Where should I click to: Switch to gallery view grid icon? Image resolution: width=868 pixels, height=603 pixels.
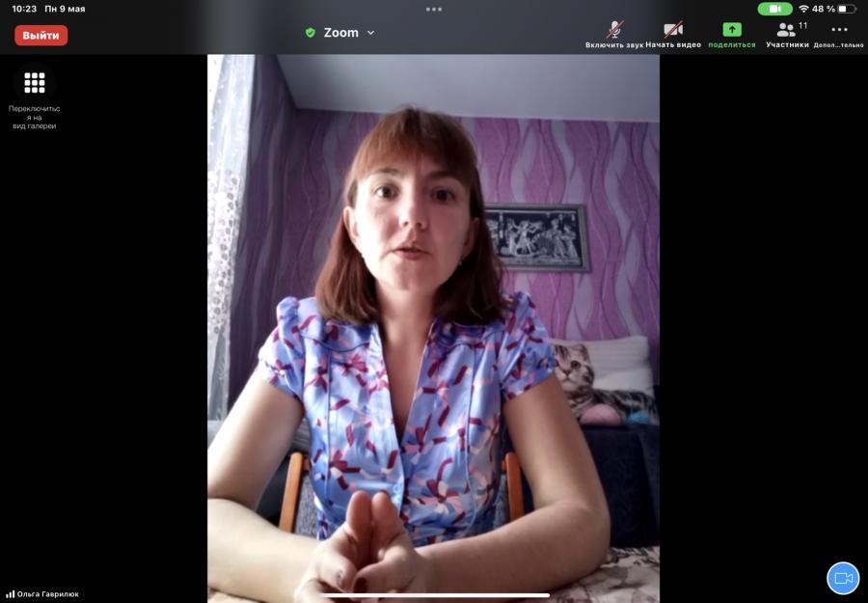35,83
